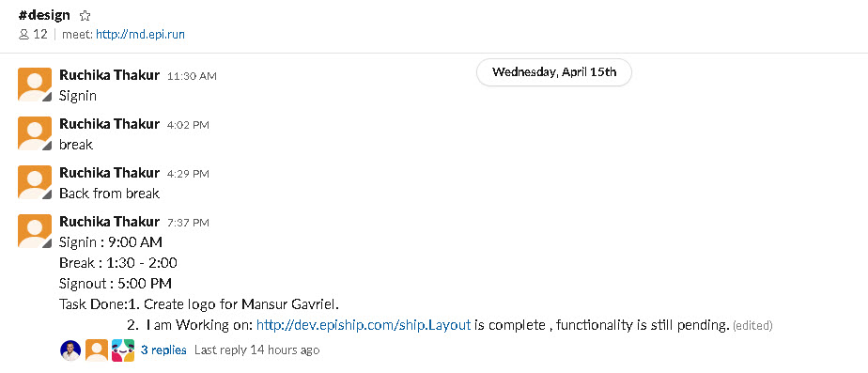Click the 4:29 PM timestamp

pyautogui.click(x=188, y=174)
